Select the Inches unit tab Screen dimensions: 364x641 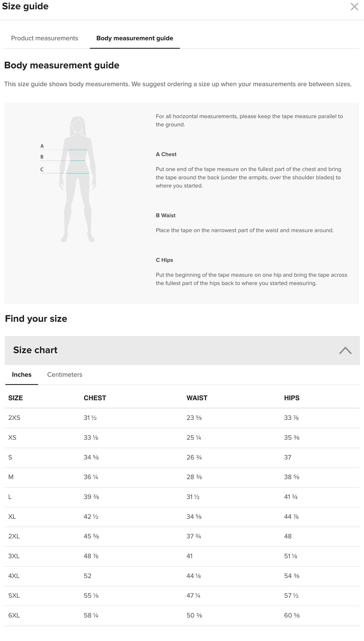coord(22,375)
